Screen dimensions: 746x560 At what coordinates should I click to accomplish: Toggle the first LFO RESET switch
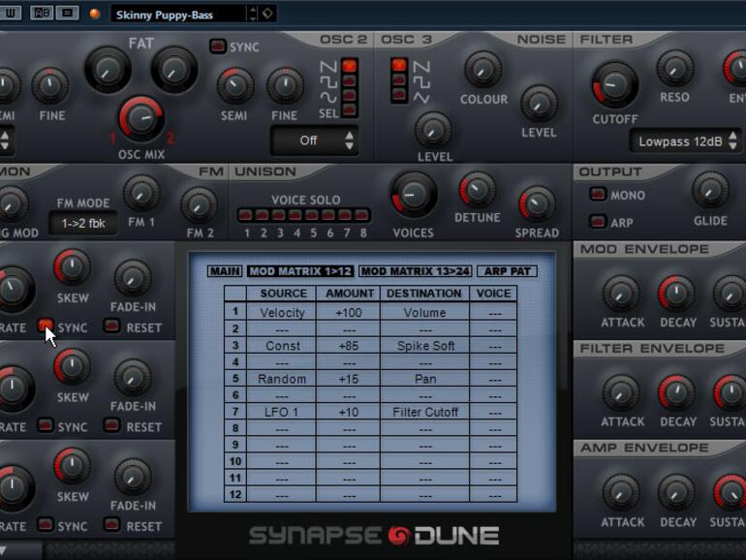111,326
